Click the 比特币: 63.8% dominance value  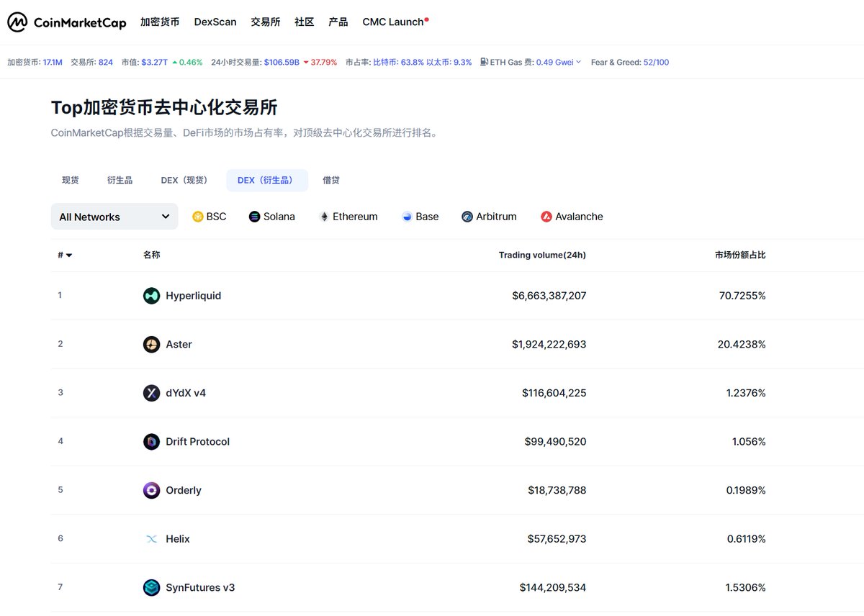(x=398, y=62)
